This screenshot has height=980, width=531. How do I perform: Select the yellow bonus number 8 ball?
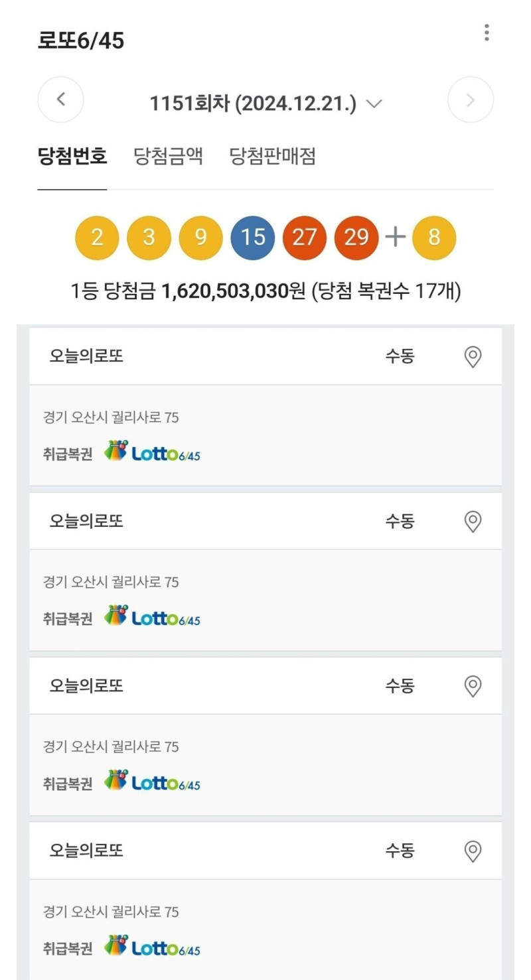click(x=434, y=238)
